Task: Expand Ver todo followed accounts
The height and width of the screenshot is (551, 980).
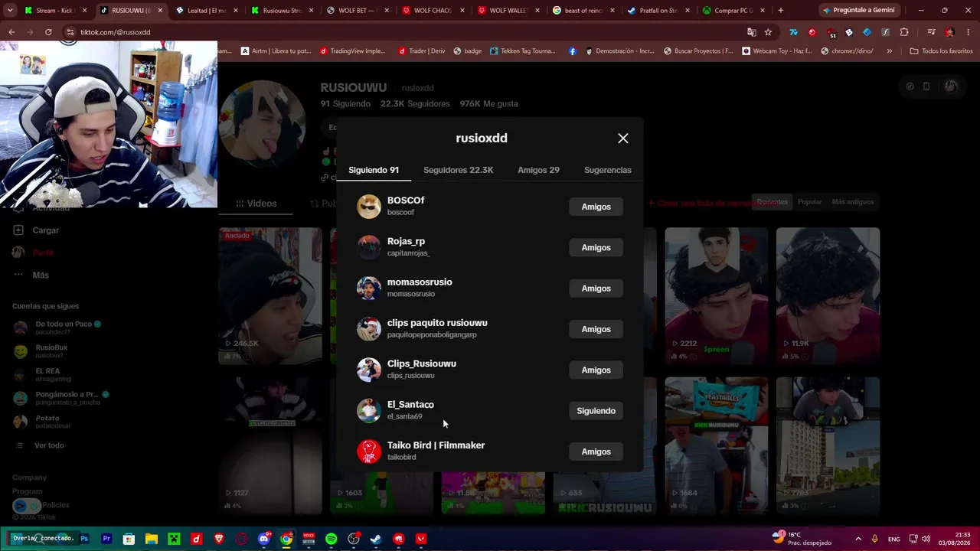Action: pos(40,445)
